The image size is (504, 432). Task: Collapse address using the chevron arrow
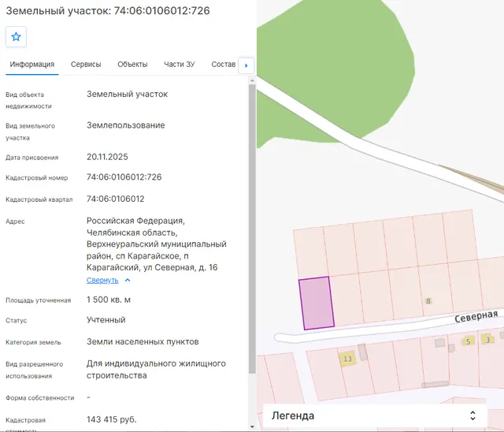[x=128, y=280]
